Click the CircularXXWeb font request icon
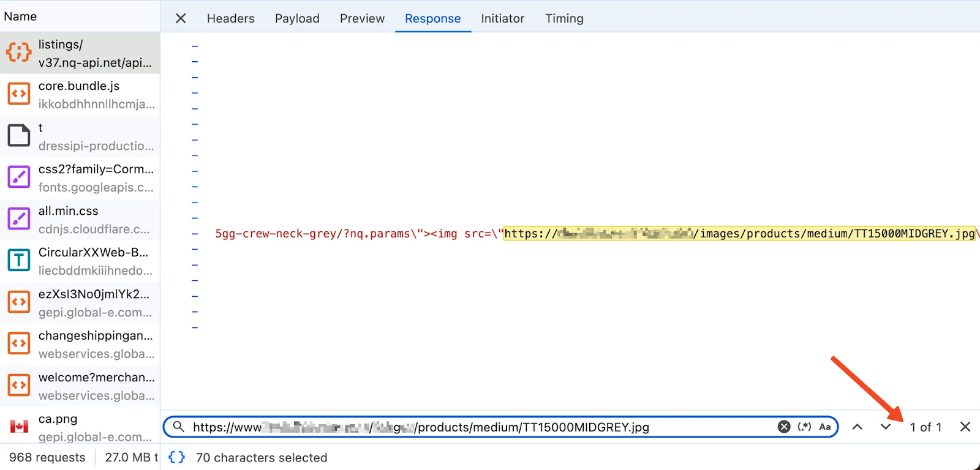The width and height of the screenshot is (980, 470). pyautogui.click(x=19, y=261)
